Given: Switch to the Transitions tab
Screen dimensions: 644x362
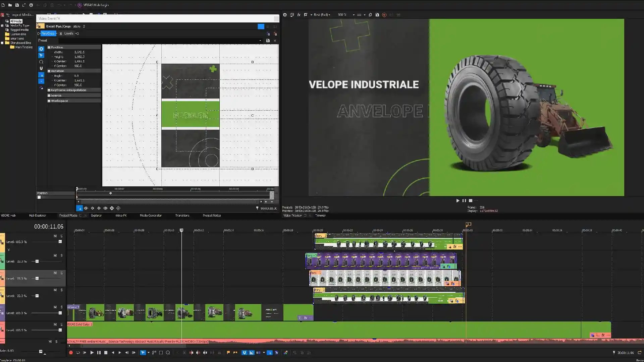Looking at the screenshot, I should coord(182,216).
